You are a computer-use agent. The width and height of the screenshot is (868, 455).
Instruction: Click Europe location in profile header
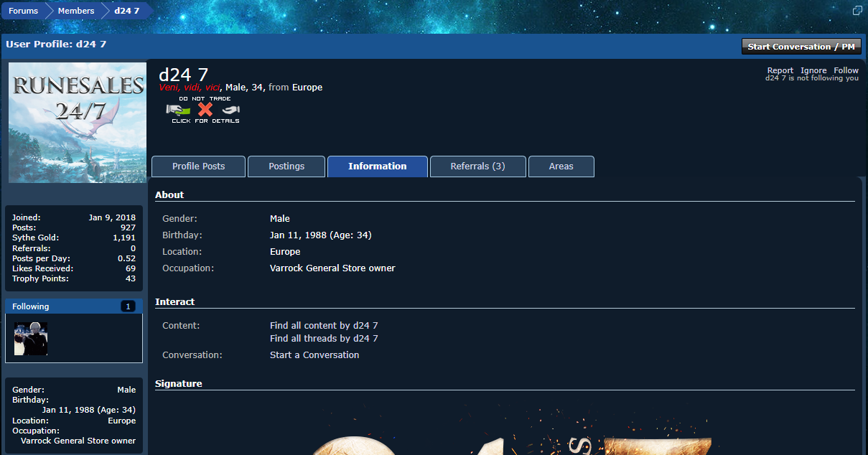click(307, 88)
